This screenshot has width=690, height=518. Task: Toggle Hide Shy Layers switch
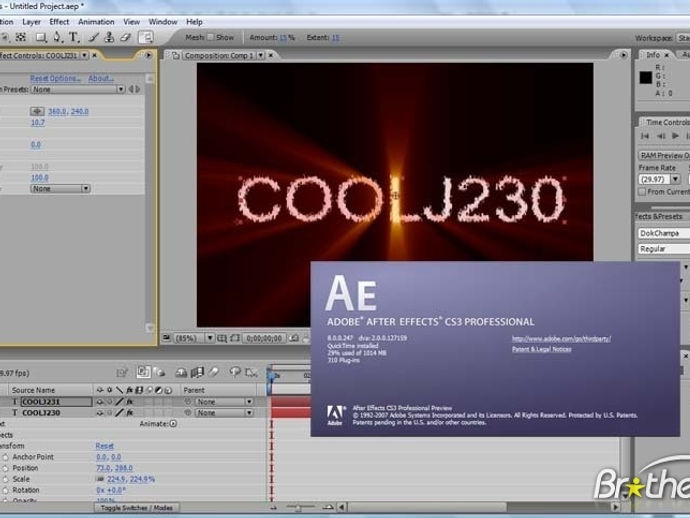181,373
